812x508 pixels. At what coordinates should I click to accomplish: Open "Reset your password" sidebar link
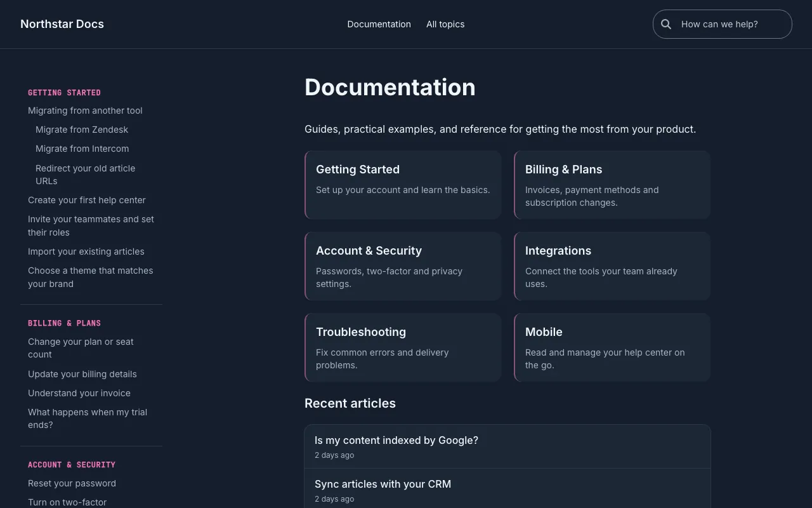coord(72,483)
